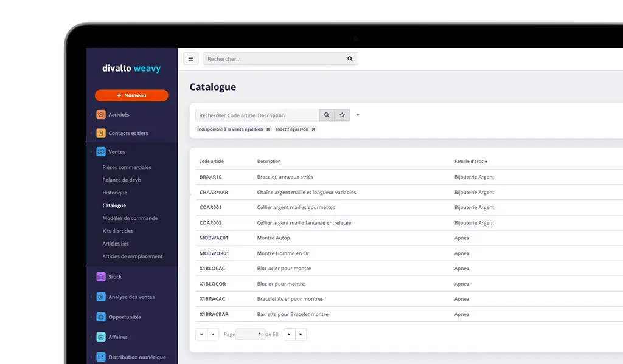Click the Affaires sidebar icon
The width and height of the screenshot is (623, 364).
(101, 337)
